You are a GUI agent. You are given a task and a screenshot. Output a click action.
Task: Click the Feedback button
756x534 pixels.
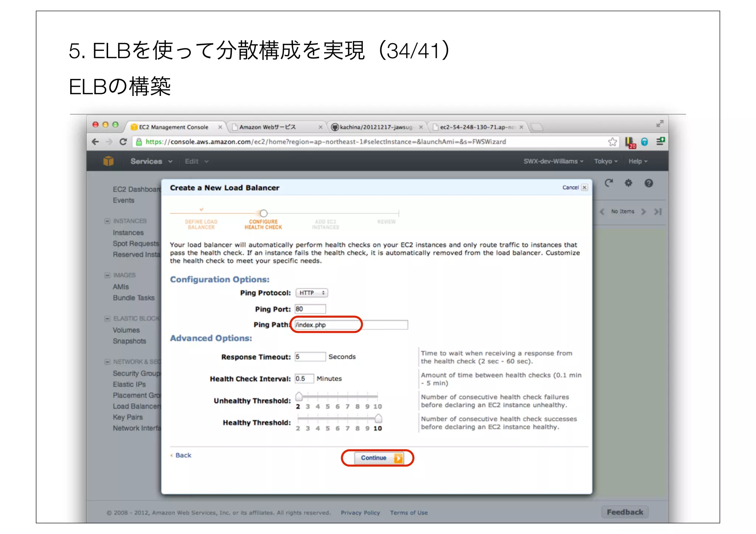625,512
